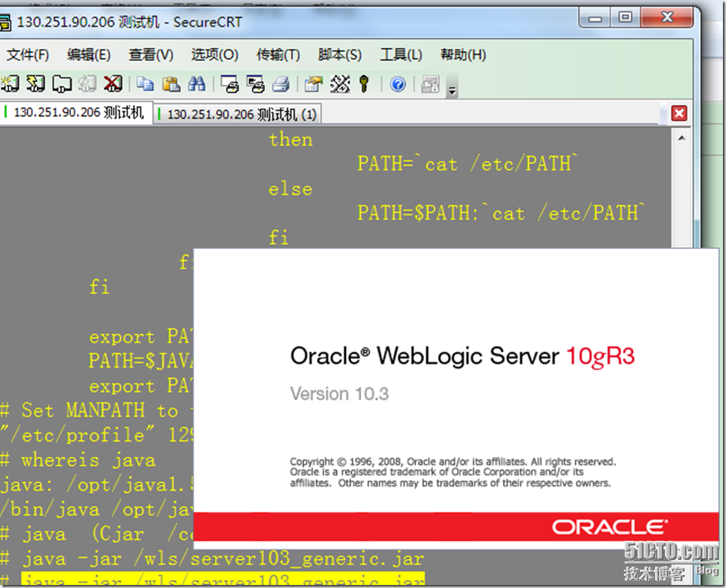Click the terminal word 'then'
The height and width of the screenshot is (588, 726).
[x=291, y=139]
